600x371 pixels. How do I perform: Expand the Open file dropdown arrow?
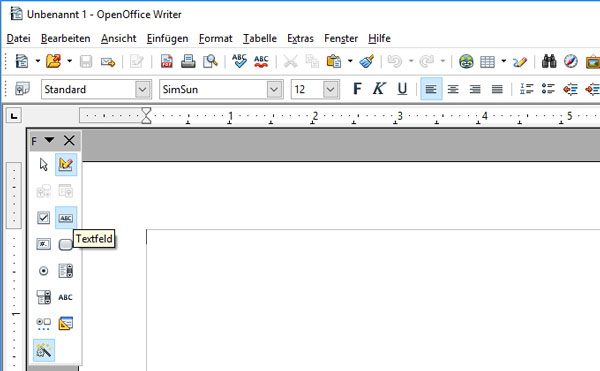69,61
